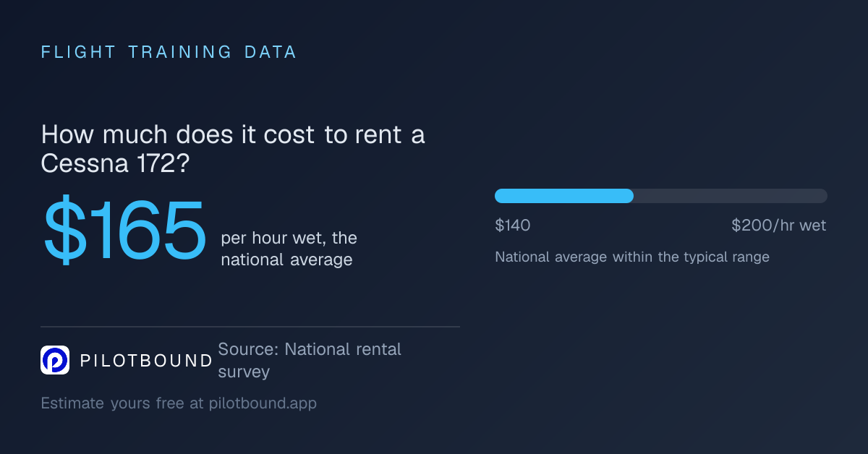Click the Pilotbound logo icon
Viewport: 868px width, 454px height.
click(55, 360)
